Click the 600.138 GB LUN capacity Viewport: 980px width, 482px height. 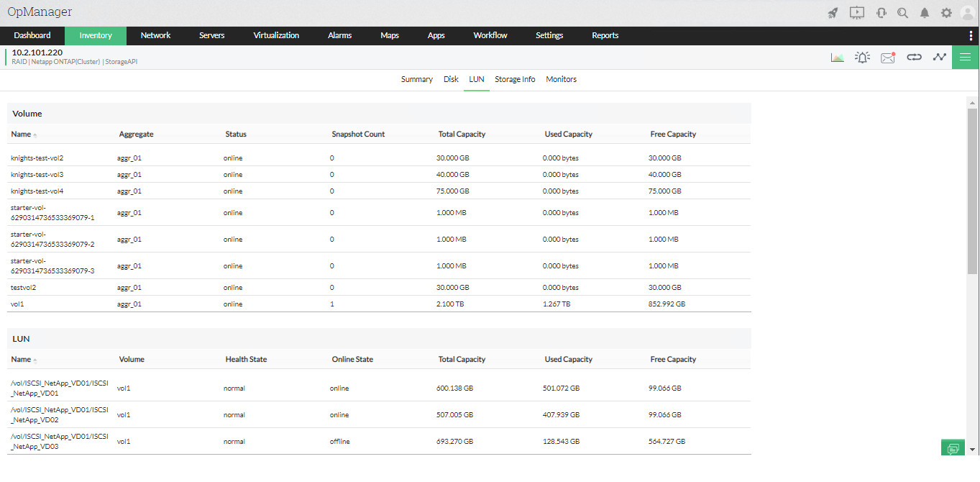tap(454, 388)
